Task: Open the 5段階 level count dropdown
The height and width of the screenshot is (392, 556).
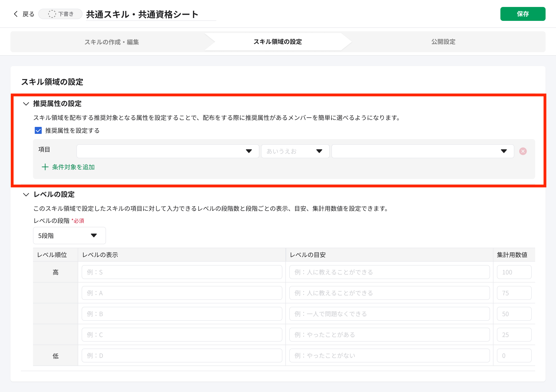Action: coord(69,236)
